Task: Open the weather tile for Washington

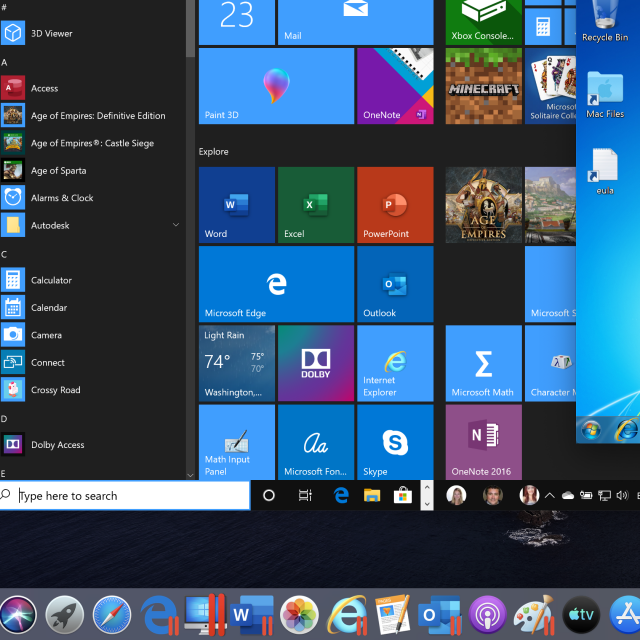Action: point(237,363)
